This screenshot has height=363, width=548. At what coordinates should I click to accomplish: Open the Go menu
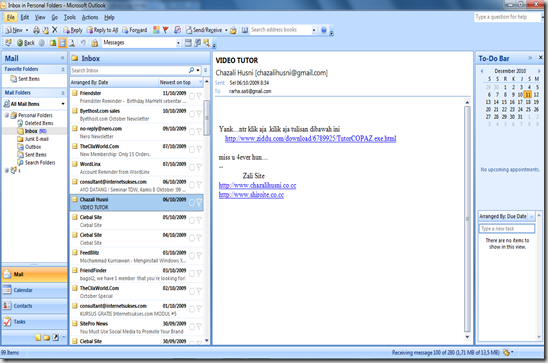55,17
